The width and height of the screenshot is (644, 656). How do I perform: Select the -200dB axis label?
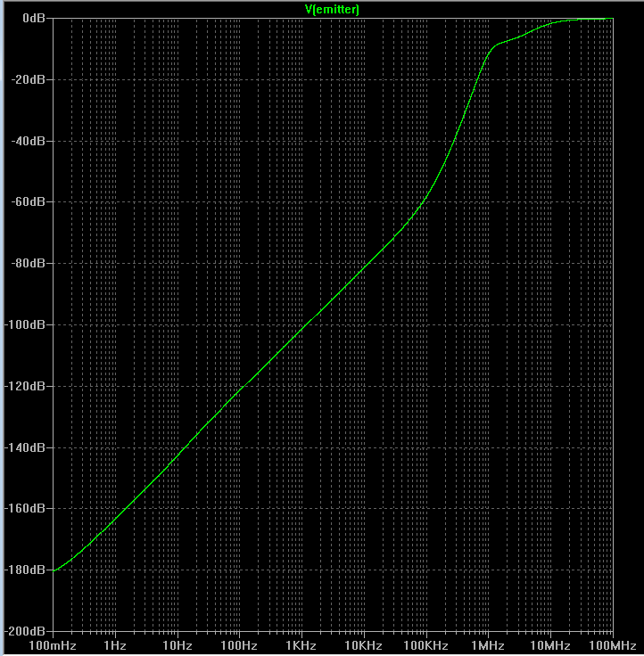click(25, 631)
